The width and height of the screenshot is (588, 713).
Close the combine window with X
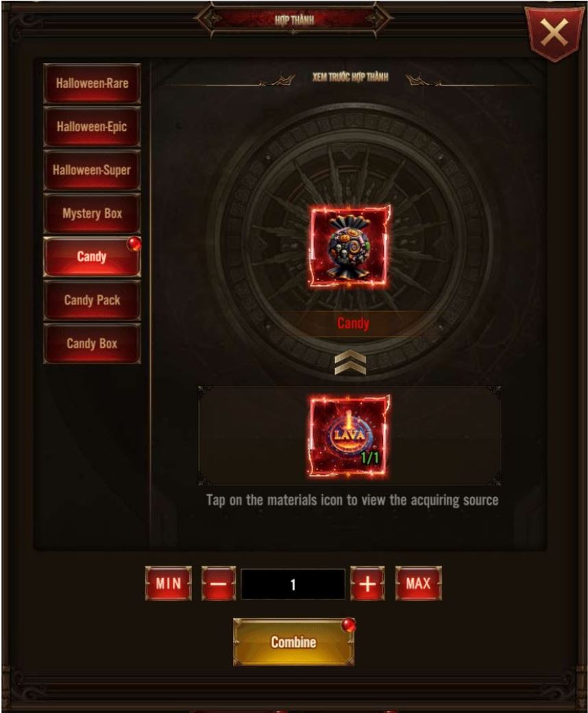tap(554, 32)
